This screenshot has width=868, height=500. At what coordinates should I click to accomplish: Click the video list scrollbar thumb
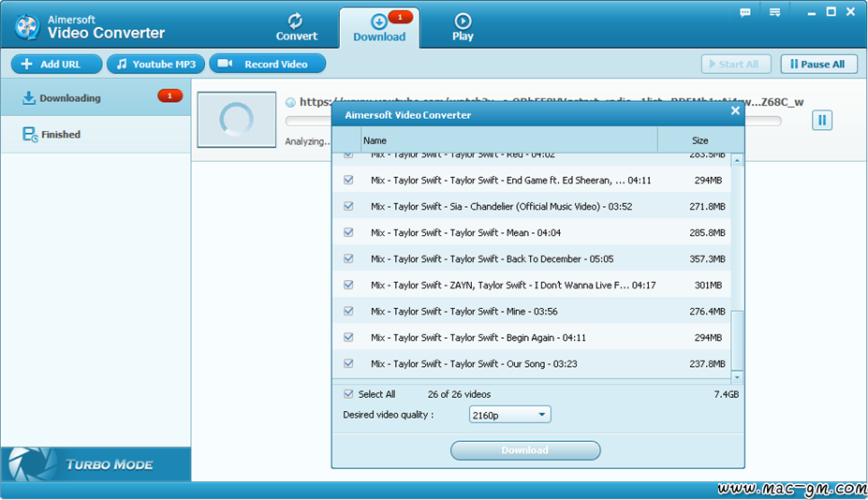coord(737,340)
